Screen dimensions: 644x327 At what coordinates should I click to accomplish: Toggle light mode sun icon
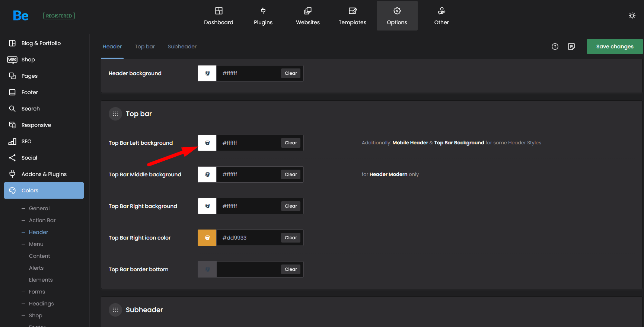[x=632, y=16]
